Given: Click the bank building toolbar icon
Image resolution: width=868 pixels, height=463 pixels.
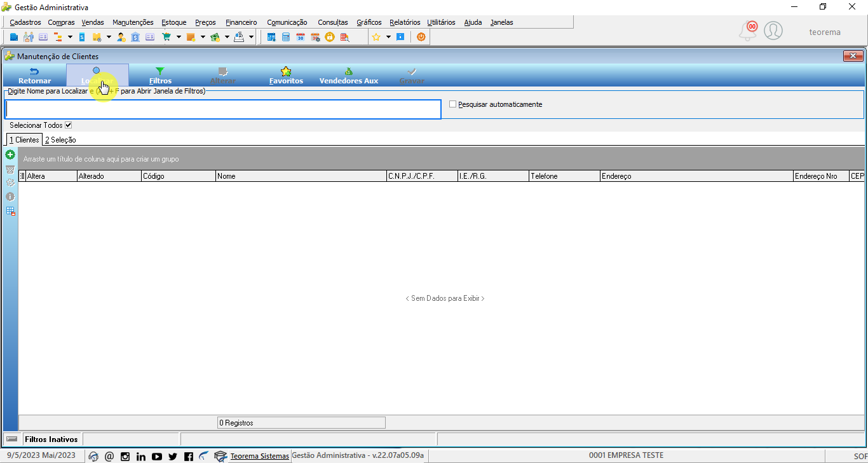Looking at the screenshot, I should [136, 37].
